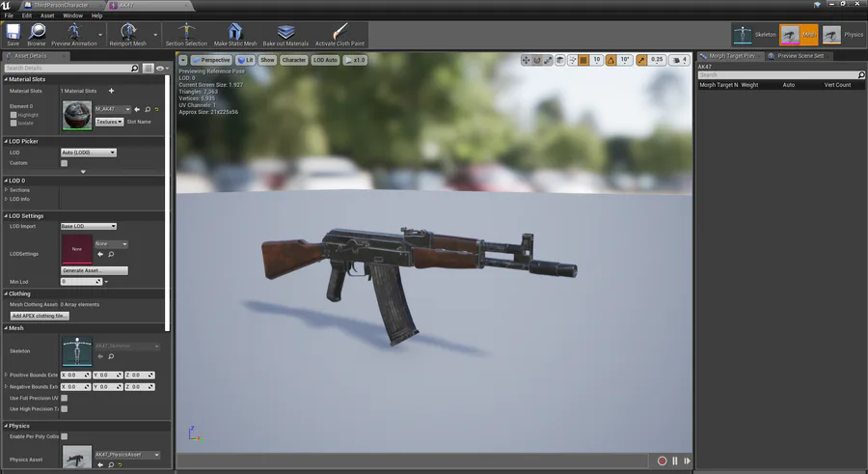
Task: Enable Use High Precision Tangent
Action: click(65, 409)
